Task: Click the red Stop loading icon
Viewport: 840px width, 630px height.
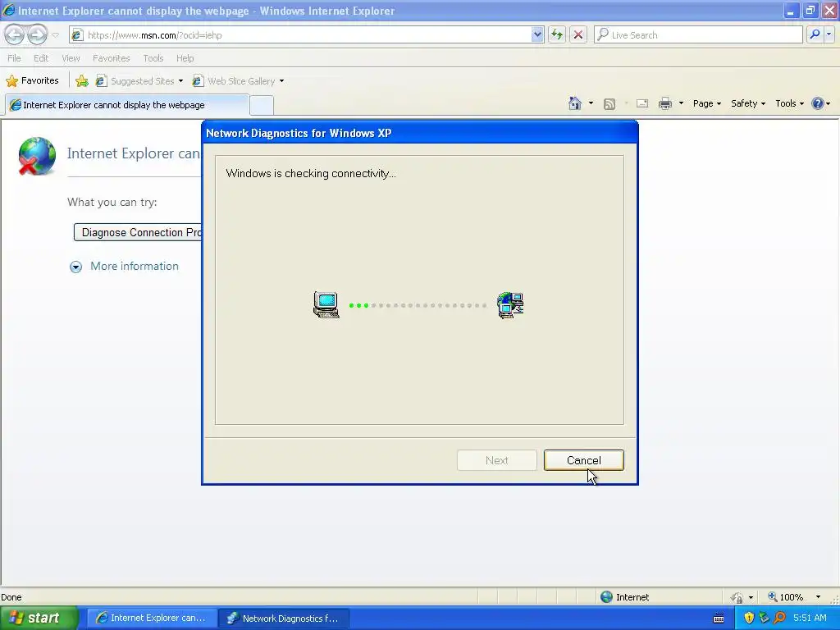Action: (578, 34)
